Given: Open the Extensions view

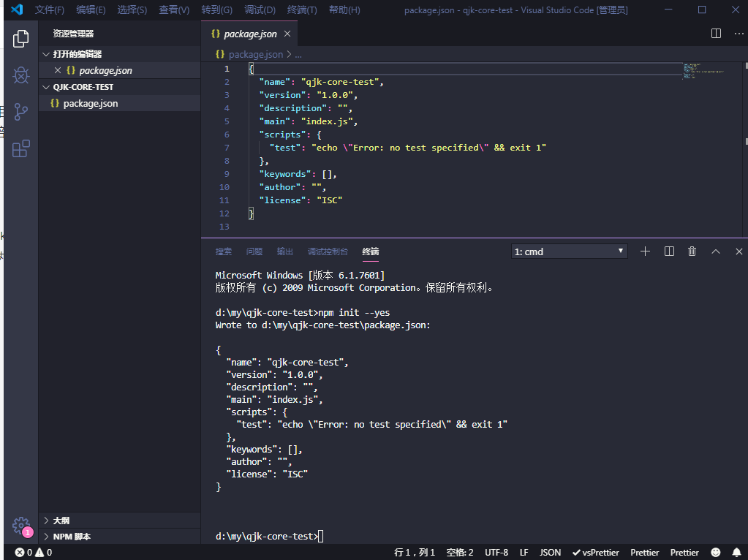Looking at the screenshot, I should click(20, 149).
